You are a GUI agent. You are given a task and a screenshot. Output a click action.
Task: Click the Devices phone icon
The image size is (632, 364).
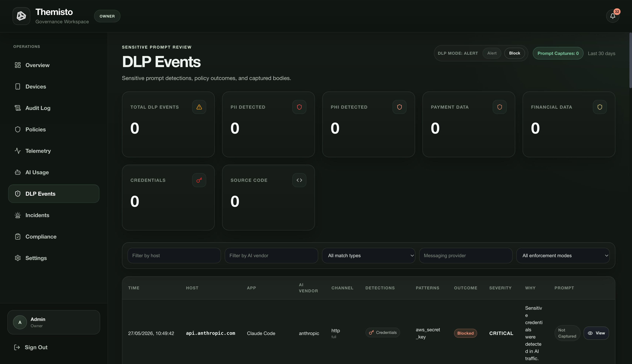(x=18, y=86)
